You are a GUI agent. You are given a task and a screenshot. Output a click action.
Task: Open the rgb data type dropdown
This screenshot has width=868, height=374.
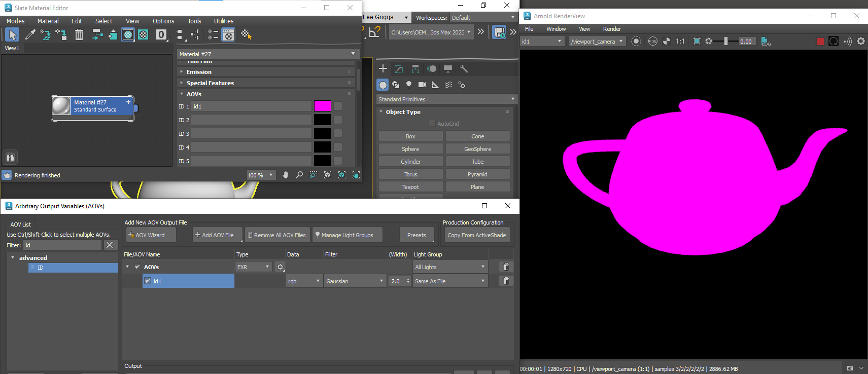pos(304,281)
